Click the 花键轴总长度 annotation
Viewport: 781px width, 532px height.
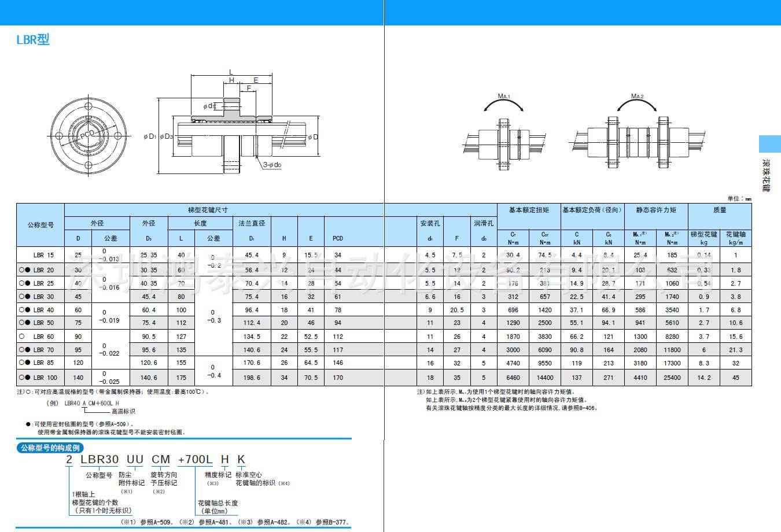click(218, 503)
